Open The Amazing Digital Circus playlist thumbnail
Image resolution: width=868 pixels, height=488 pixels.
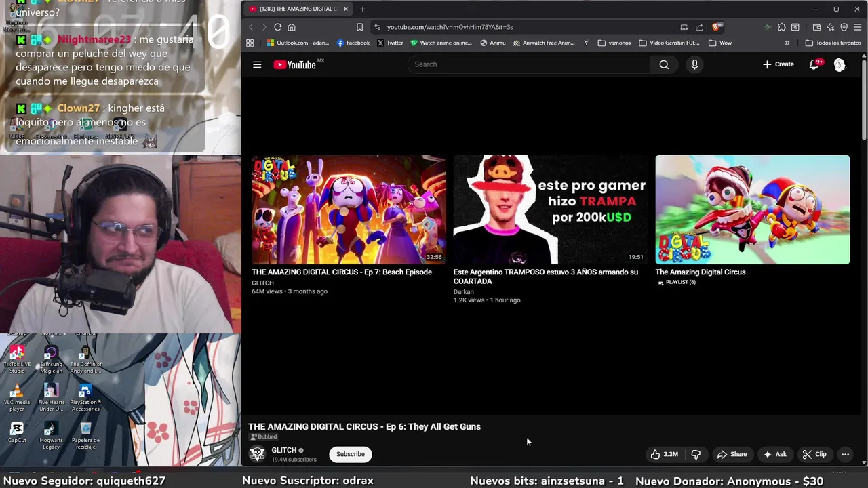click(752, 209)
